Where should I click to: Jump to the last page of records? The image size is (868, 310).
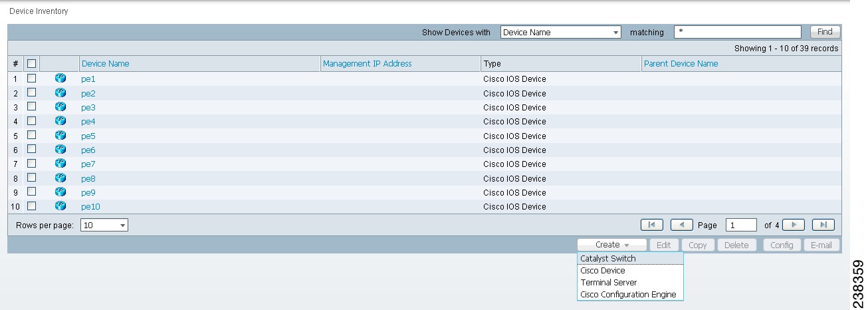tap(823, 225)
